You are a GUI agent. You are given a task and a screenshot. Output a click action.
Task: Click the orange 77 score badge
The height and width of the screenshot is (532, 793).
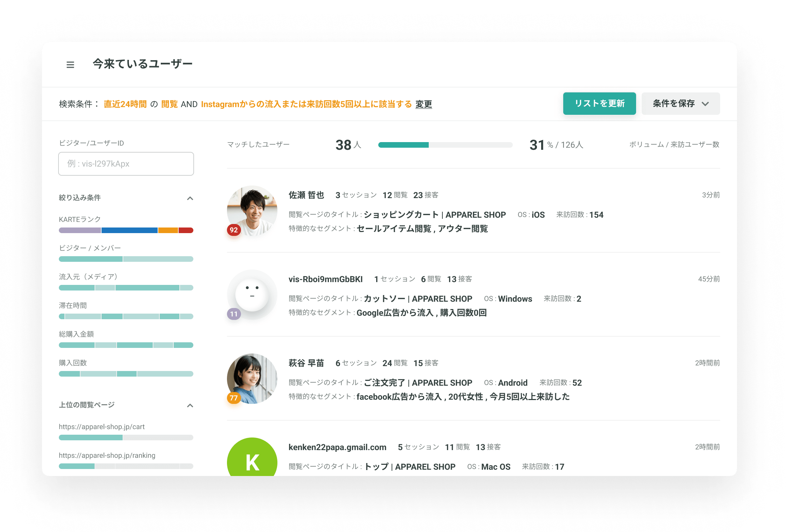[x=234, y=398]
